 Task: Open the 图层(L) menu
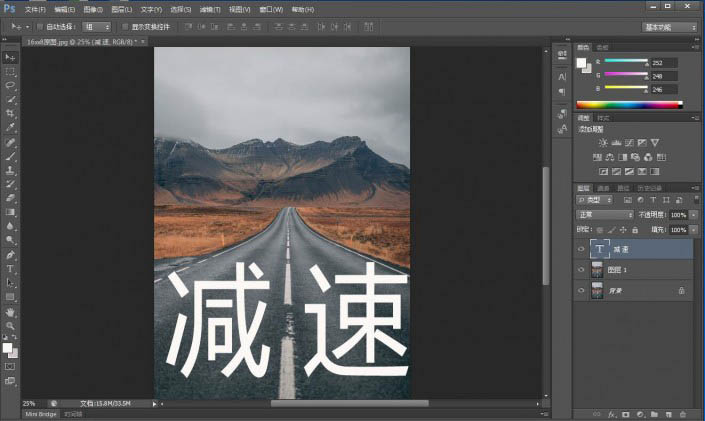(x=122, y=9)
